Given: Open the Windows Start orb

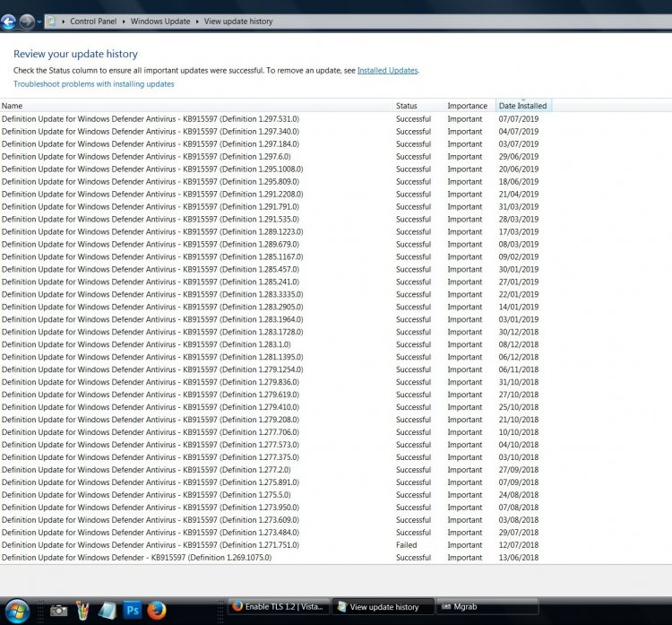Looking at the screenshot, I should coord(17,611).
